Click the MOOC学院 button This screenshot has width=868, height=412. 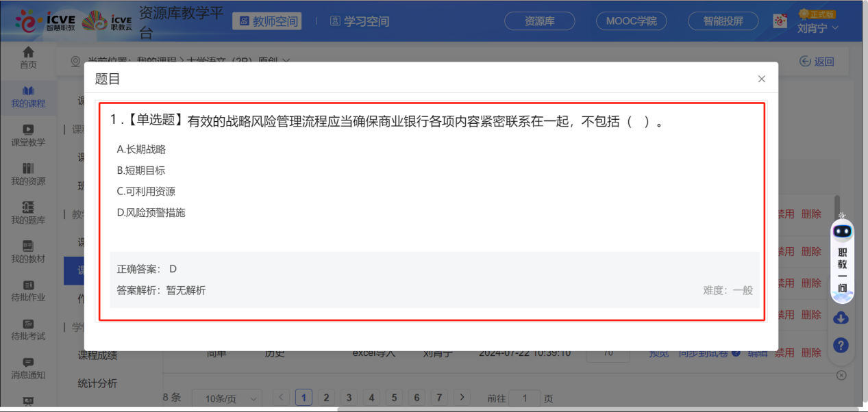point(631,21)
